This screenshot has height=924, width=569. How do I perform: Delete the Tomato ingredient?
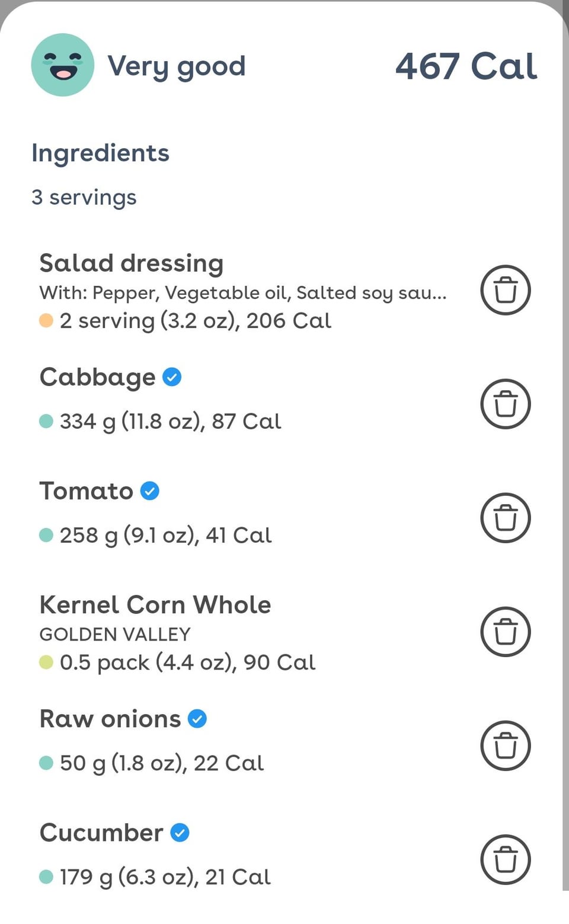coord(505,518)
